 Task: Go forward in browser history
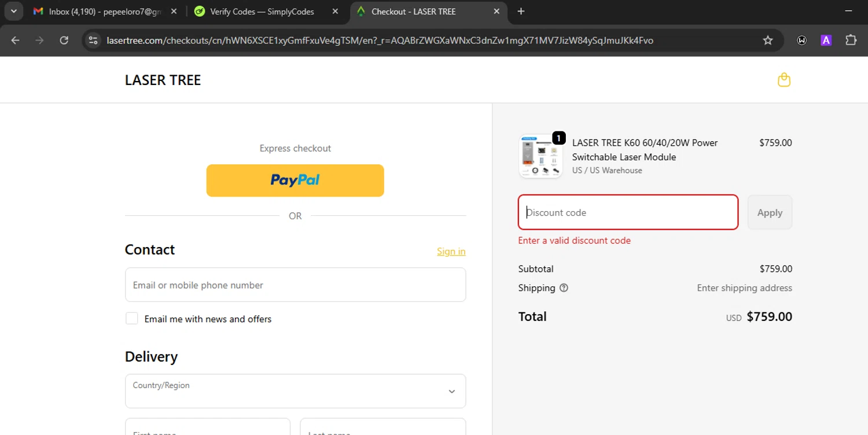[x=39, y=40]
